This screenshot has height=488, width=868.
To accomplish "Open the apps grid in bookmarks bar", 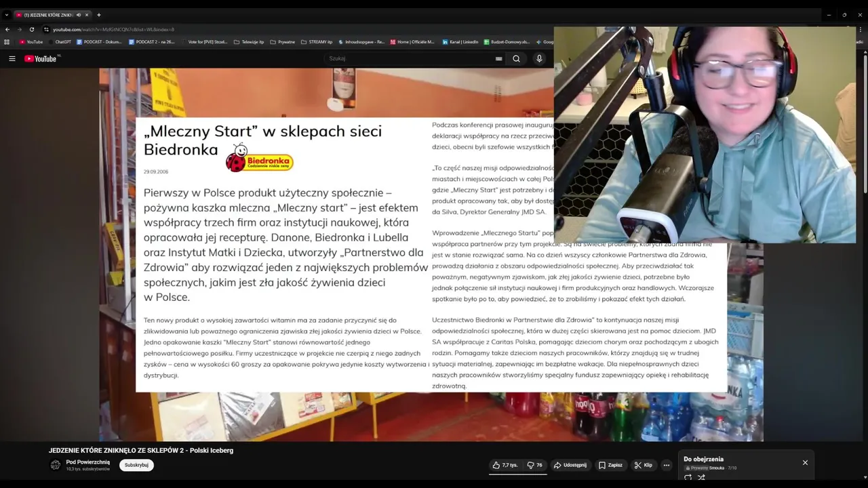I will click(x=7, y=42).
